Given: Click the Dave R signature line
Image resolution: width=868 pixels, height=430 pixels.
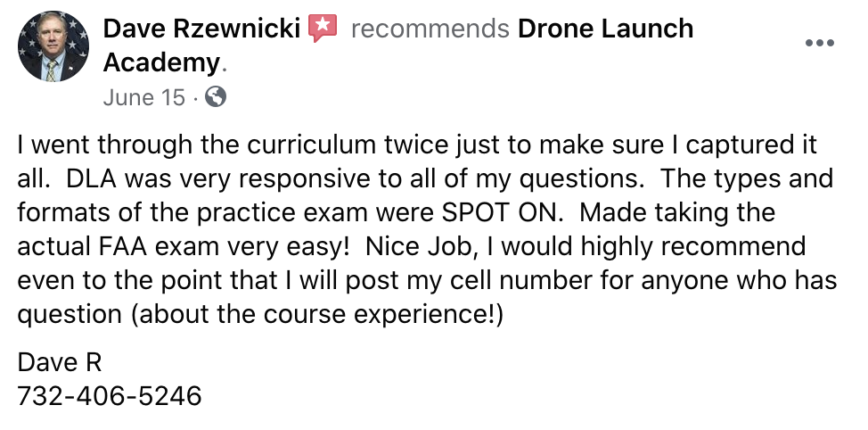Looking at the screenshot, I should pyautogui.click(x=60, y=362).
